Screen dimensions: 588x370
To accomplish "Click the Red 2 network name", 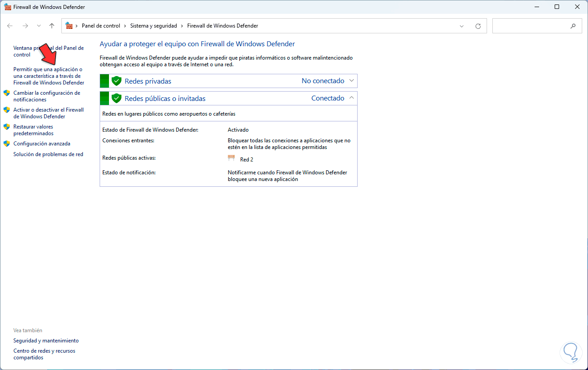I will coord(246,159).
